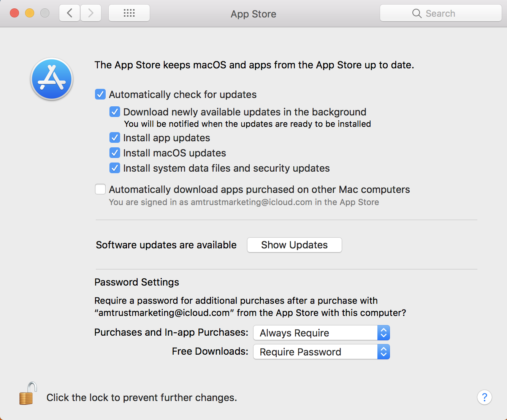Click the lock to prevent changes
This screenshot has height=420, width=507.
[28, 394]
